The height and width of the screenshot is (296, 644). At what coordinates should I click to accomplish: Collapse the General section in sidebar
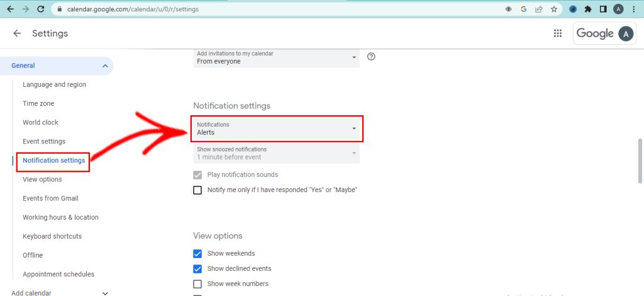[105, 65]
